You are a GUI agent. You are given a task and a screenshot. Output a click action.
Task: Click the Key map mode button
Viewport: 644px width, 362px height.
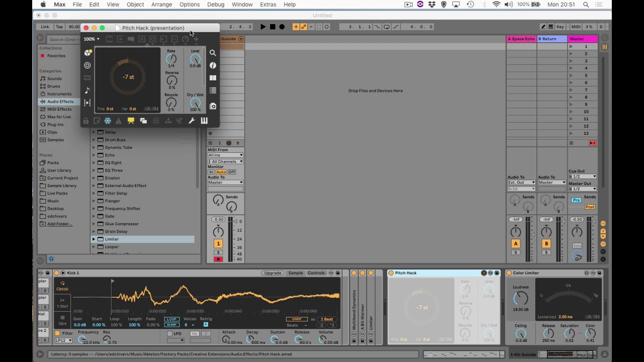[x=560, y=27]
